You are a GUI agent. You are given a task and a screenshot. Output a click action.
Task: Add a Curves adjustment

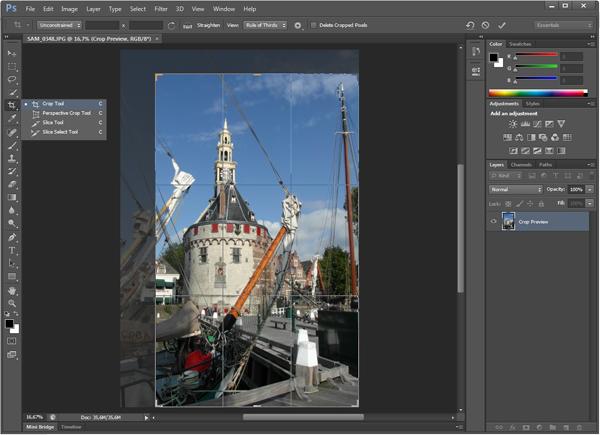pos(537,124)
